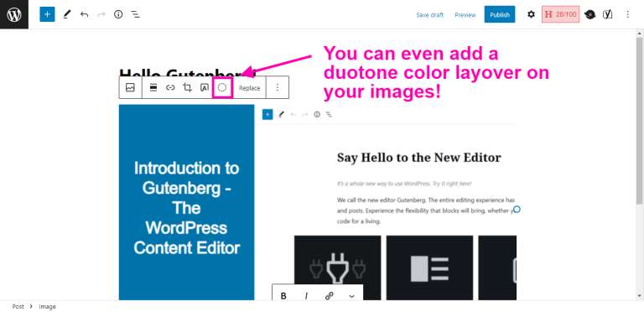Open the block inserter plus button
This screenshot has width=644, height=312.
click(x=47, y=14)
